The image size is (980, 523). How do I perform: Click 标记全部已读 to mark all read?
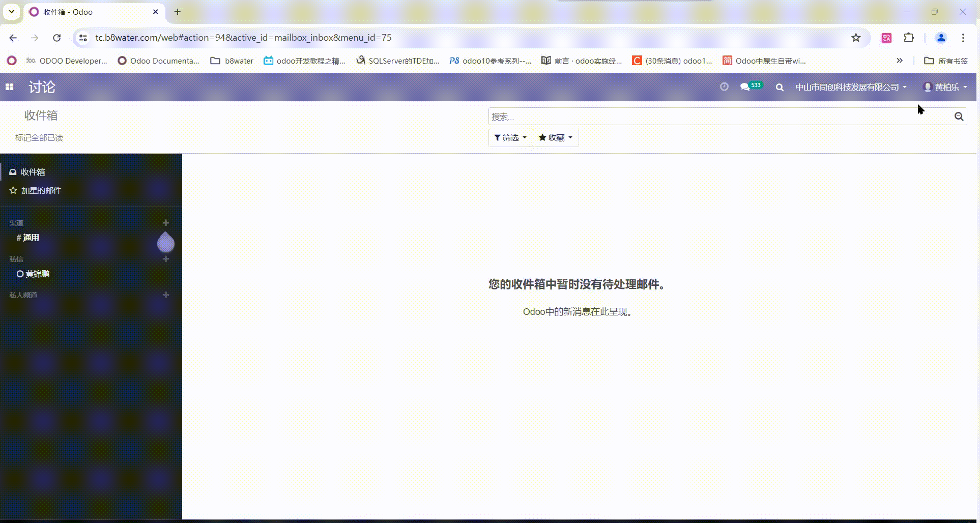coord(39,137)
